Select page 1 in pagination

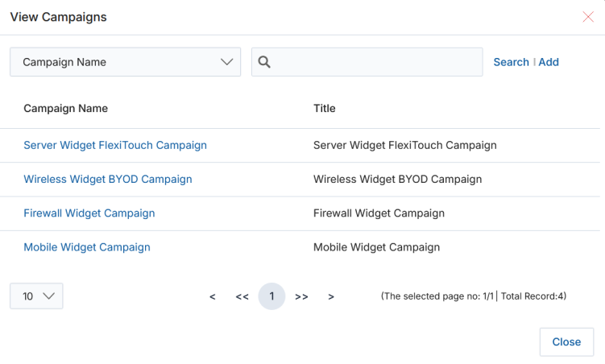click(271, 296)
